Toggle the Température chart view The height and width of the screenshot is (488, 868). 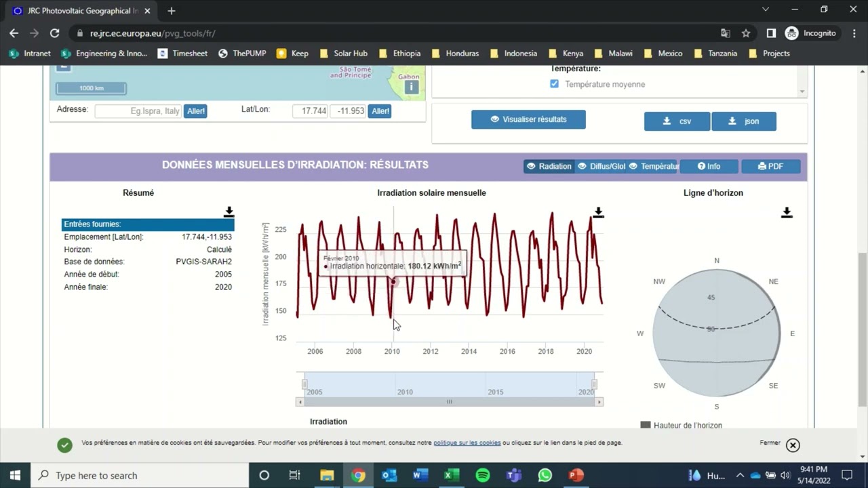coord(653,166)
